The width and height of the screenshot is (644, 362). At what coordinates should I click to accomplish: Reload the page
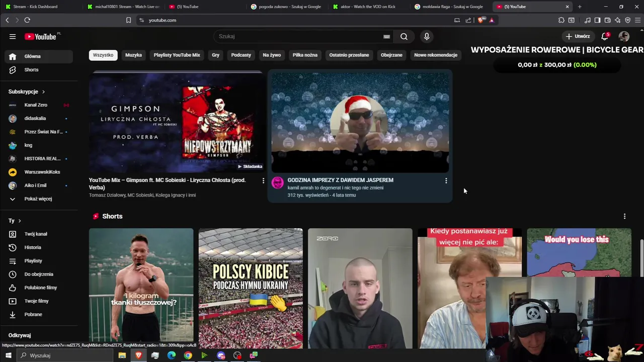point(27,20)
